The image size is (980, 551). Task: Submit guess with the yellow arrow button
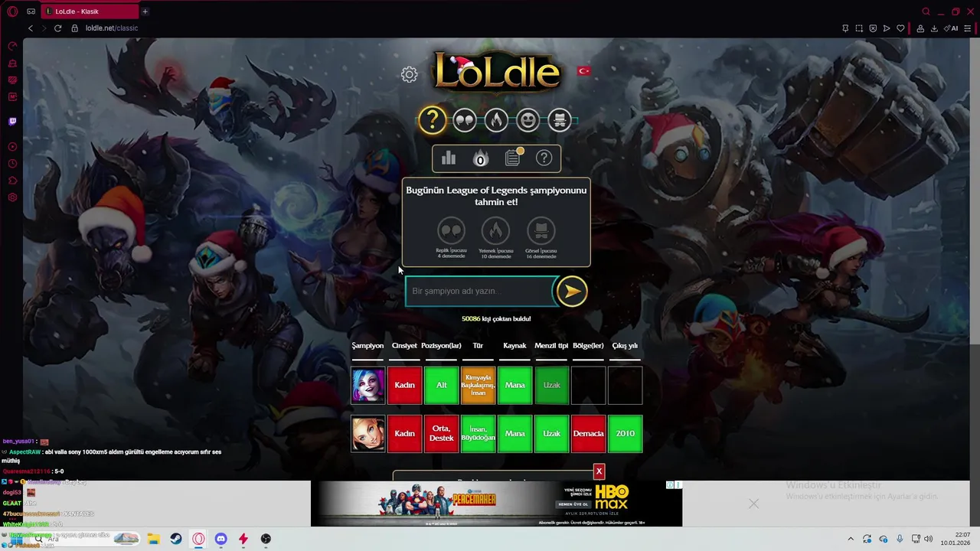coord(572,291)
